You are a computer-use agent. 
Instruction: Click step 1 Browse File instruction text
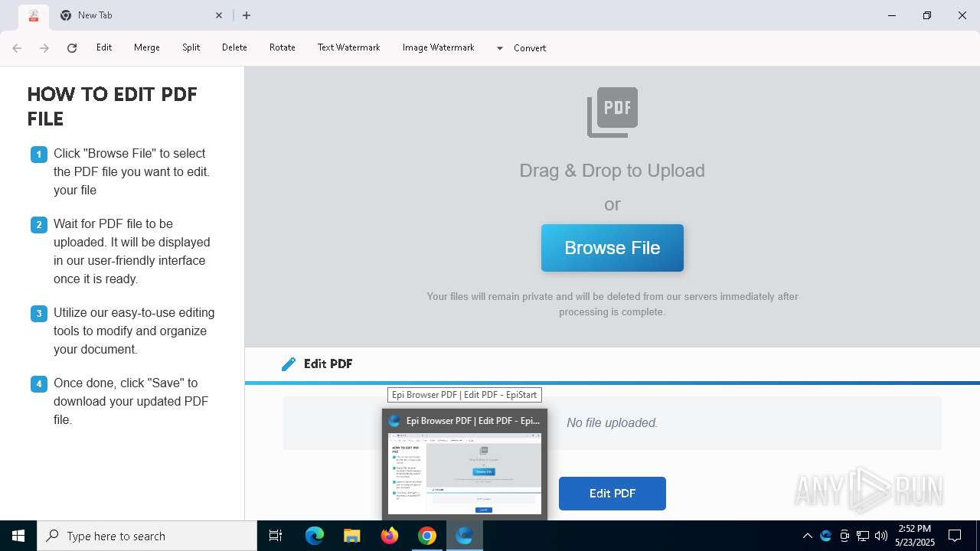pyautogui.click(x=132, y=171)
